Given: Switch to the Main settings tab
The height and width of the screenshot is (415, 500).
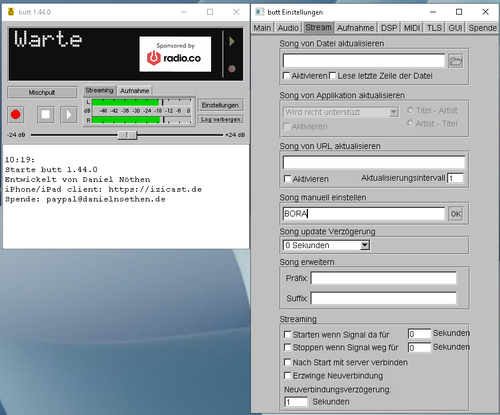Looking at the screenshot, I should coord(262,28).
